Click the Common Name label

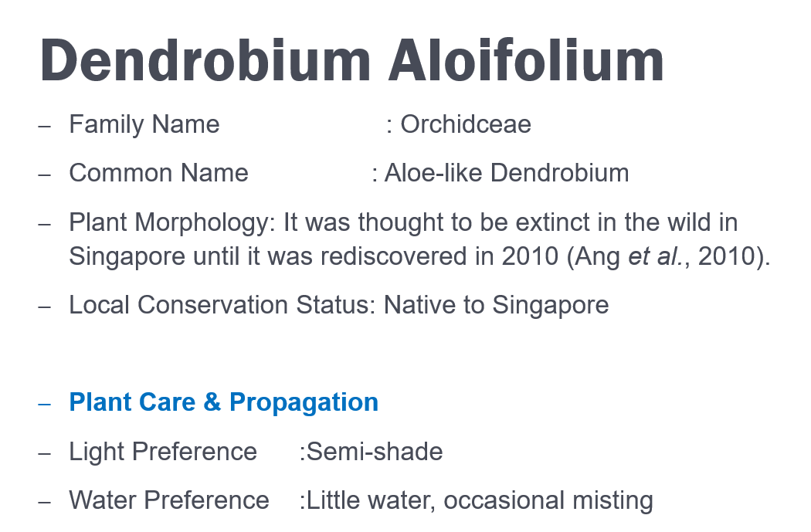[159, 173]
